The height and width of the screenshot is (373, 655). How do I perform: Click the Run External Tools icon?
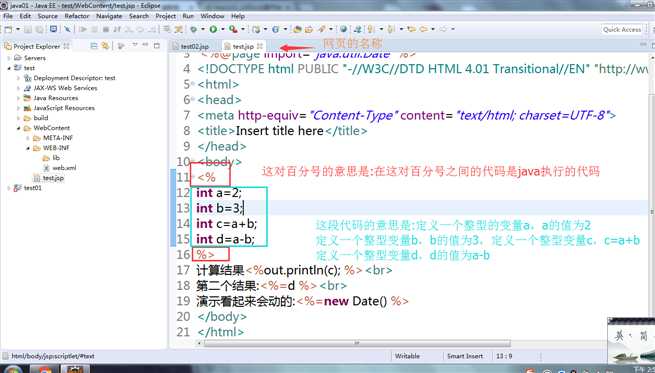tap(233, 29)
